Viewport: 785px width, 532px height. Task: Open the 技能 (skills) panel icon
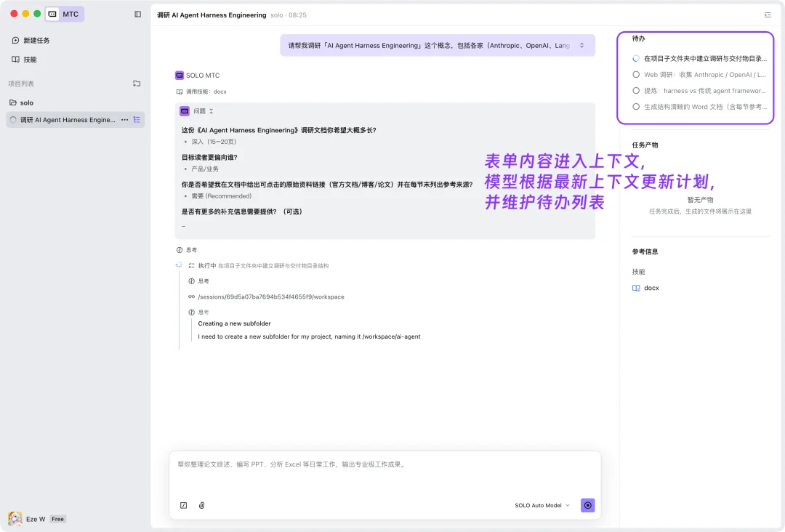coord(16,60)
